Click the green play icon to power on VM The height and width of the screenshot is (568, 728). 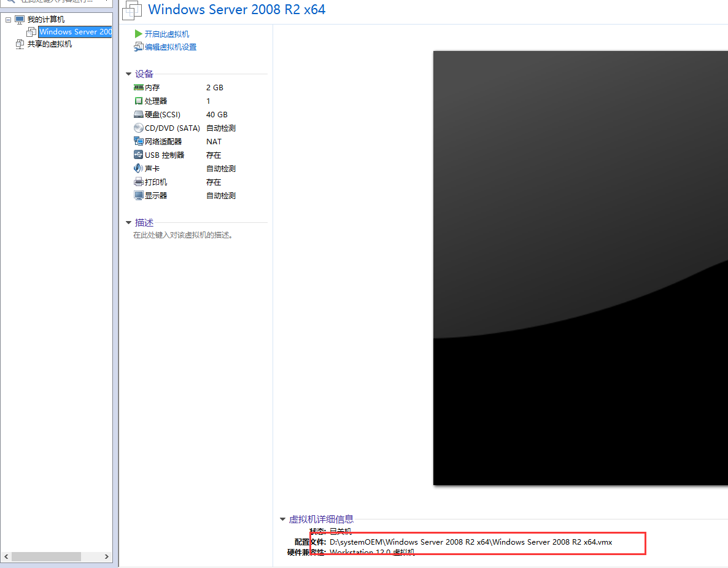(x=138, y=34)
